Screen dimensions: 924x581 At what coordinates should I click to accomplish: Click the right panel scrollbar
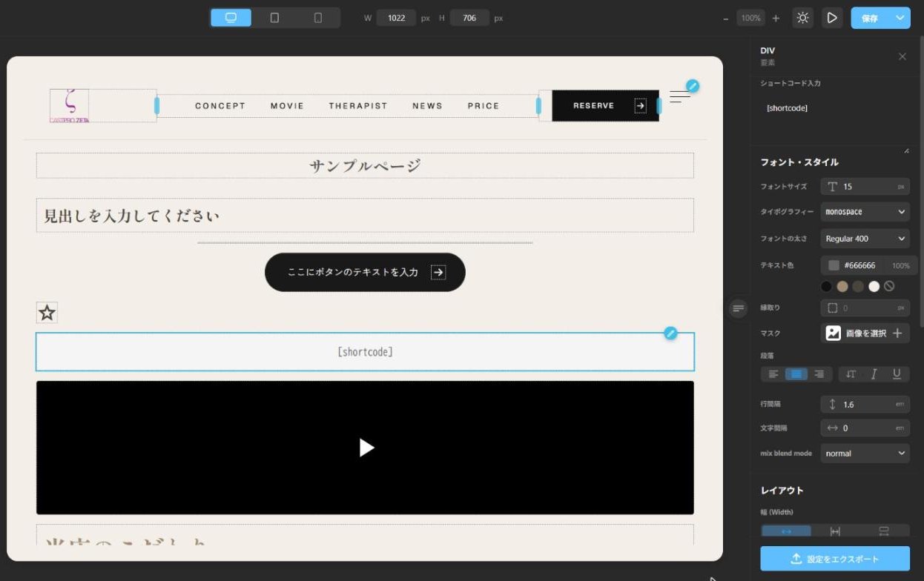tap(921, 182)
